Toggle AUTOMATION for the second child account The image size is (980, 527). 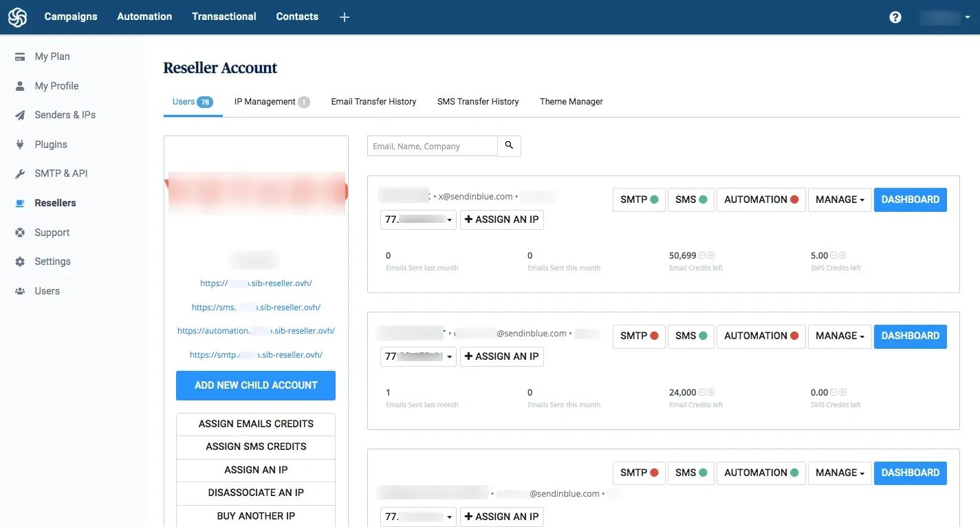point(761,336)
